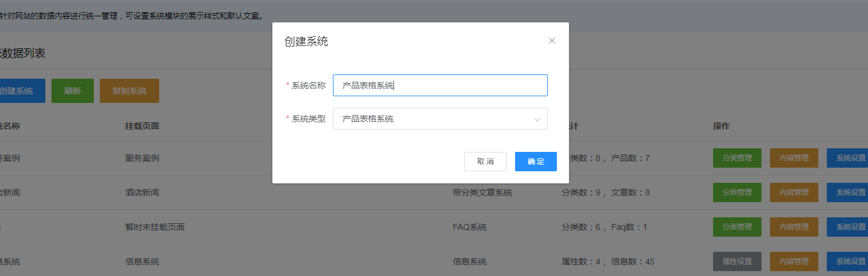Open 内容管理 for the 酒店新闻 row
Image resolution: width=868 pixels, height=276 pixels.
click(794, 192)
